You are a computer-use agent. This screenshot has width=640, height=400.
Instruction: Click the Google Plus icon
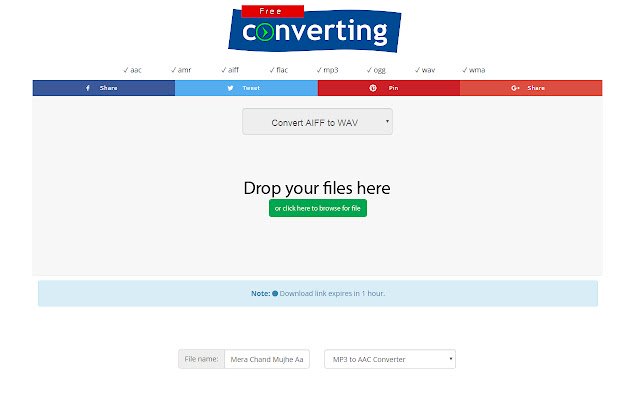click(x=515, y=88)
